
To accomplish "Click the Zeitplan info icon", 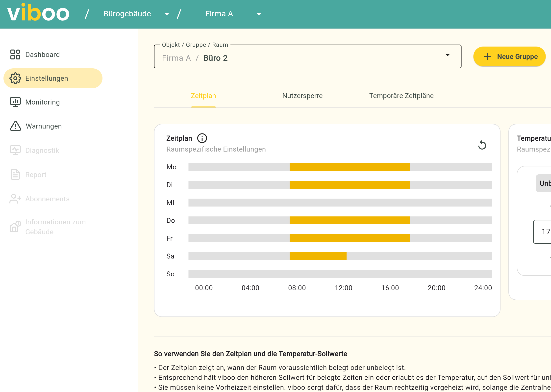I will click(202, 138).
